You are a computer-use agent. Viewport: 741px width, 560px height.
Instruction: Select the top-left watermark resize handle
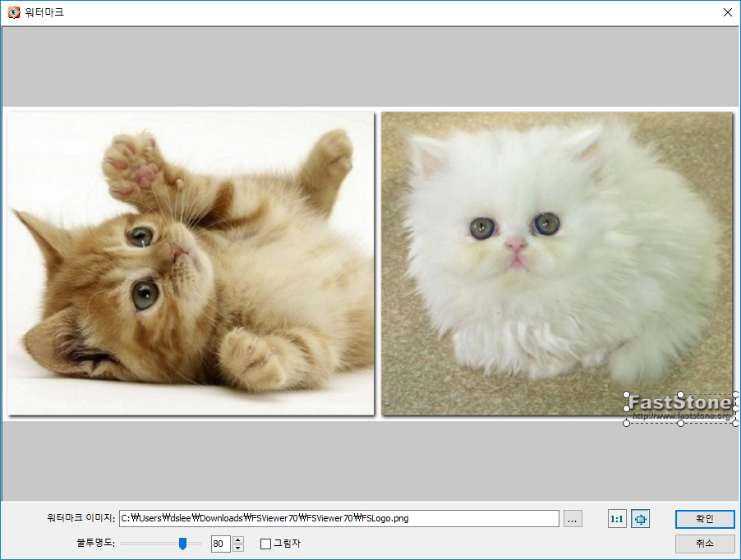tap(627, 395)
